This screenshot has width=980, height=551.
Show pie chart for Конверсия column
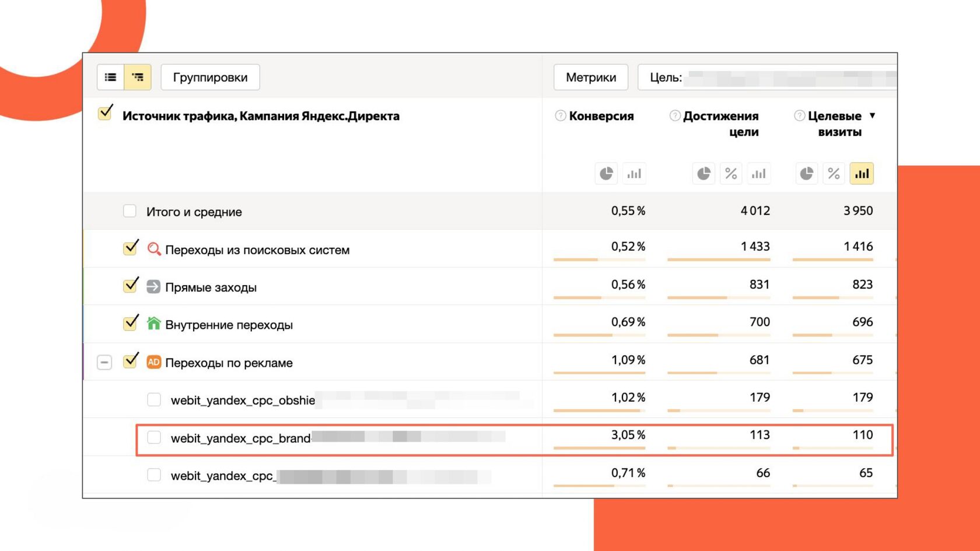coord(606,174)
